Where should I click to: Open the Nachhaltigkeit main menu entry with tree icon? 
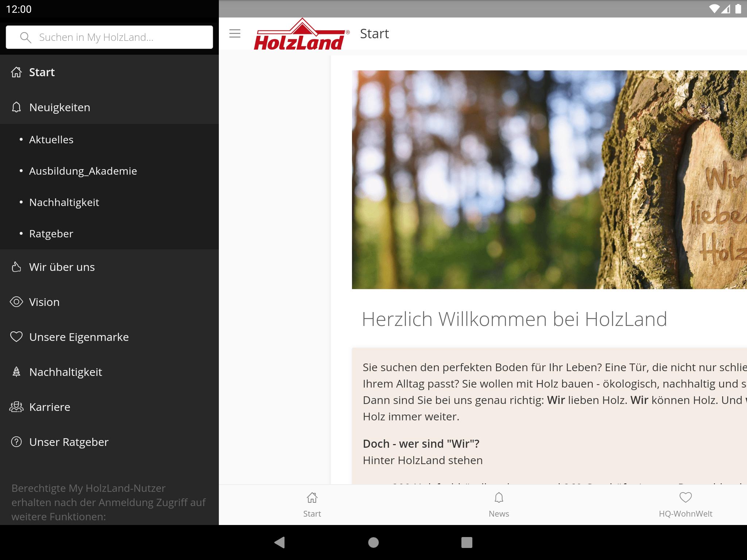click(x=109, y=372)
